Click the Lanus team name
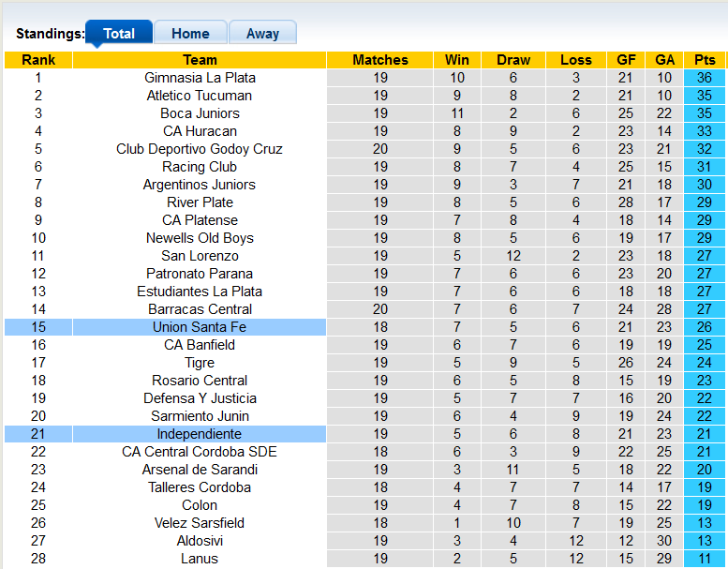This screenshot has width=728, height=569. 200,559
